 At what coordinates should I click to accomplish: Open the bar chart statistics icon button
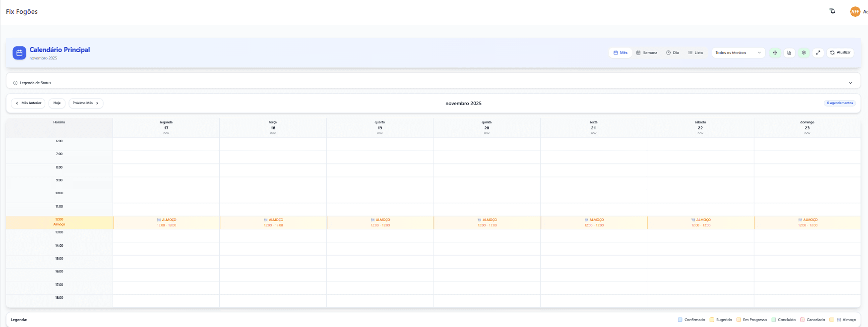click(x=789, y=53)
